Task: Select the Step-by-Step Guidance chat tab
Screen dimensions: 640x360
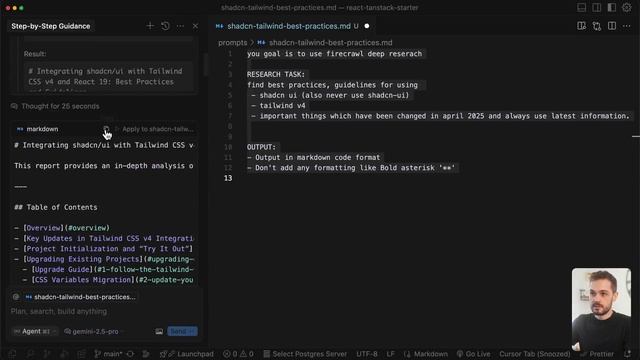Action: [x=51, y=26]
